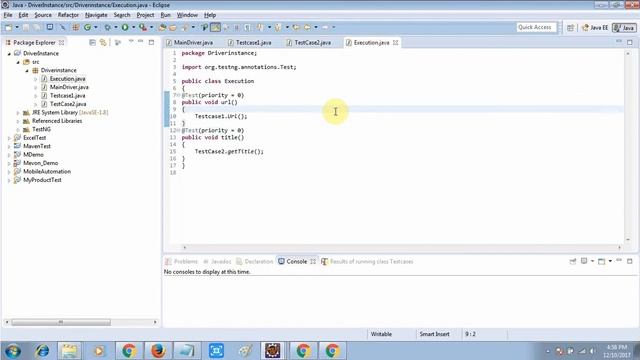Switch to the Javadoc tab
This screenshot has height=360, width=640.
[x=217, y=262]
